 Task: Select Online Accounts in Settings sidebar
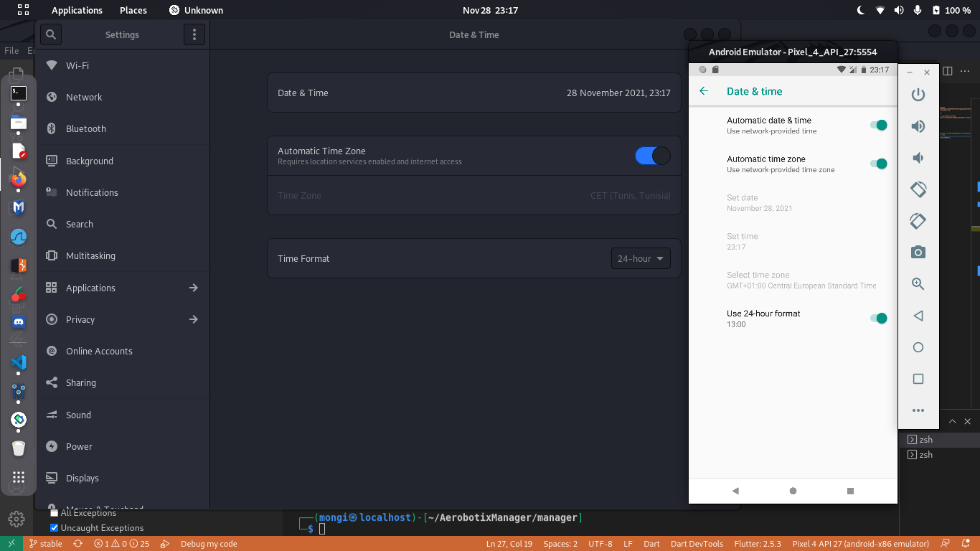point(122,351)
